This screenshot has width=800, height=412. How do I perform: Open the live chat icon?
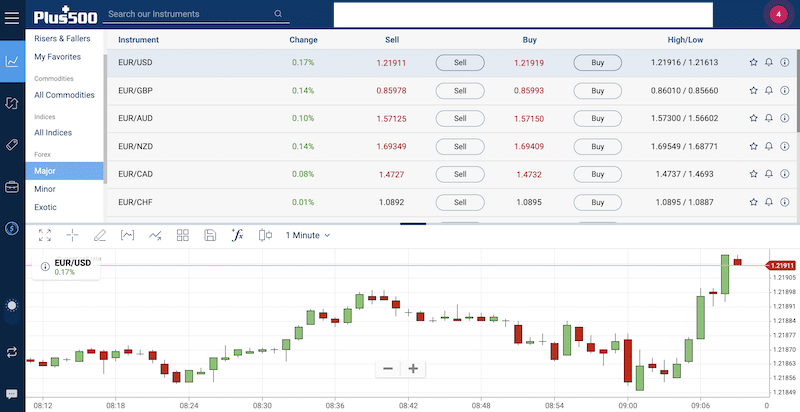click(x=12, y=394)
